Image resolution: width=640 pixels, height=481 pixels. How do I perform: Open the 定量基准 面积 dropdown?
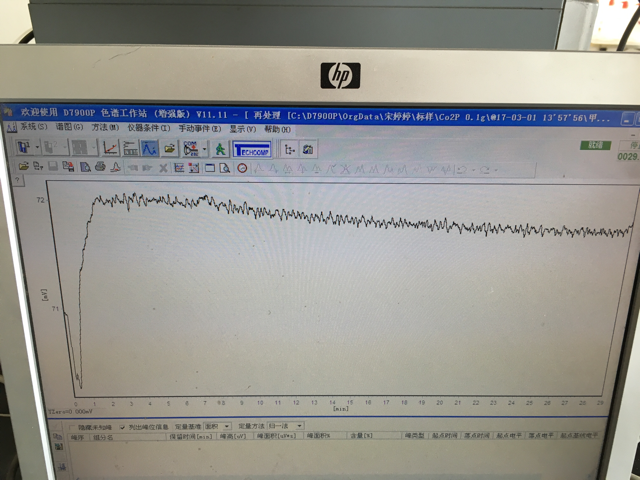tap(217, 426)
